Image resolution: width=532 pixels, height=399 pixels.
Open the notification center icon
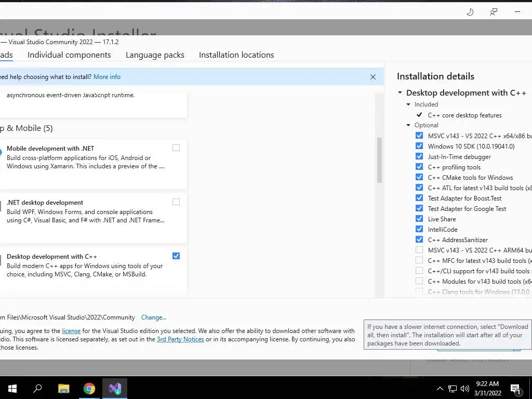[515, 389]
